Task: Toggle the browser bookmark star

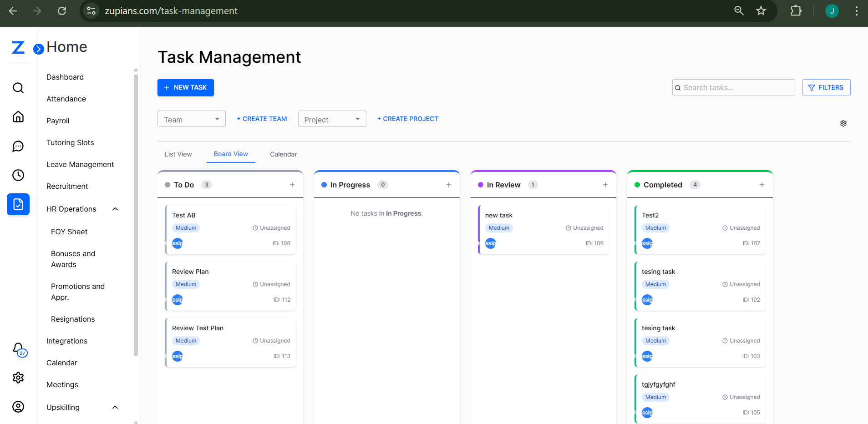Action: pos(761,11)
